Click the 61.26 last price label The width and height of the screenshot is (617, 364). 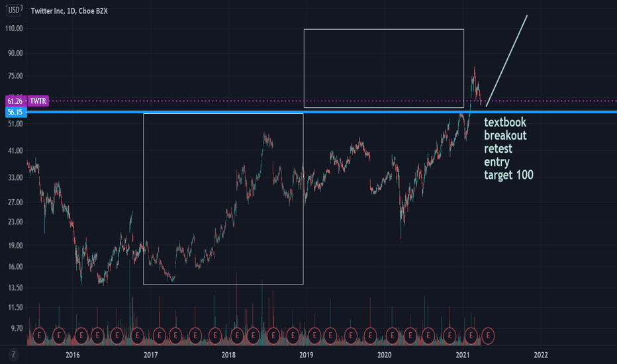pyautogui.click(x=16, y=101)
